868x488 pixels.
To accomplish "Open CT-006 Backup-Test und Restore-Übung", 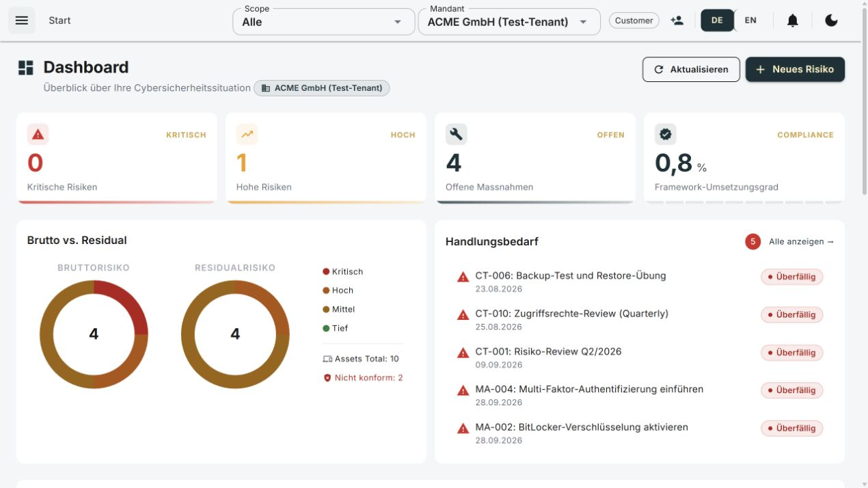I will click(x=640, y=281).
